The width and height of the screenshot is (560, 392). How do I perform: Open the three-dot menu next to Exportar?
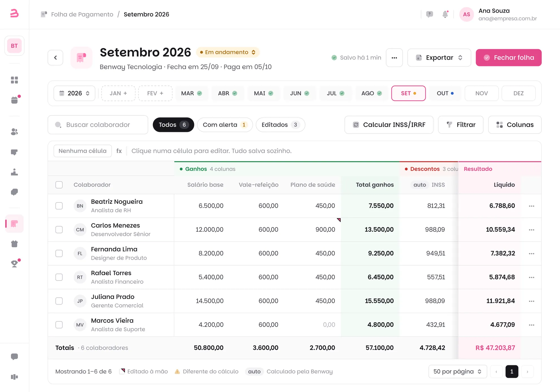coord(394,58)
